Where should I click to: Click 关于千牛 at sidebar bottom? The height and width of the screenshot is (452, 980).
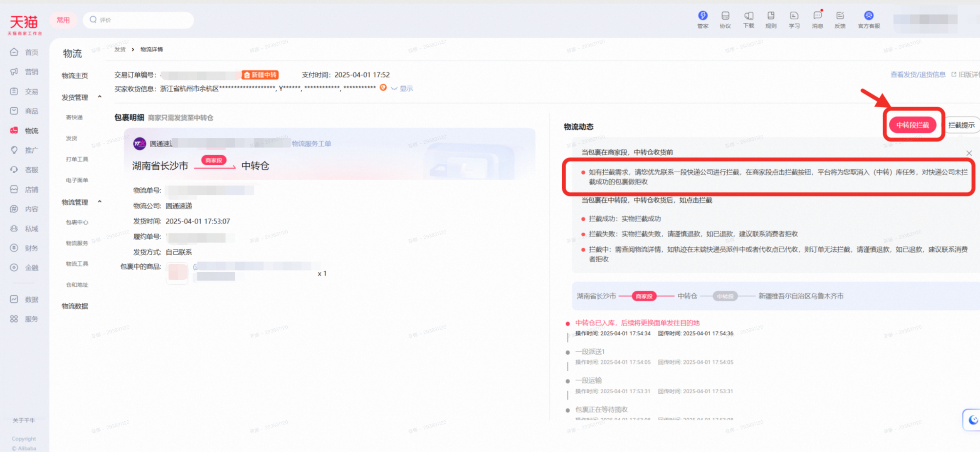24,420
